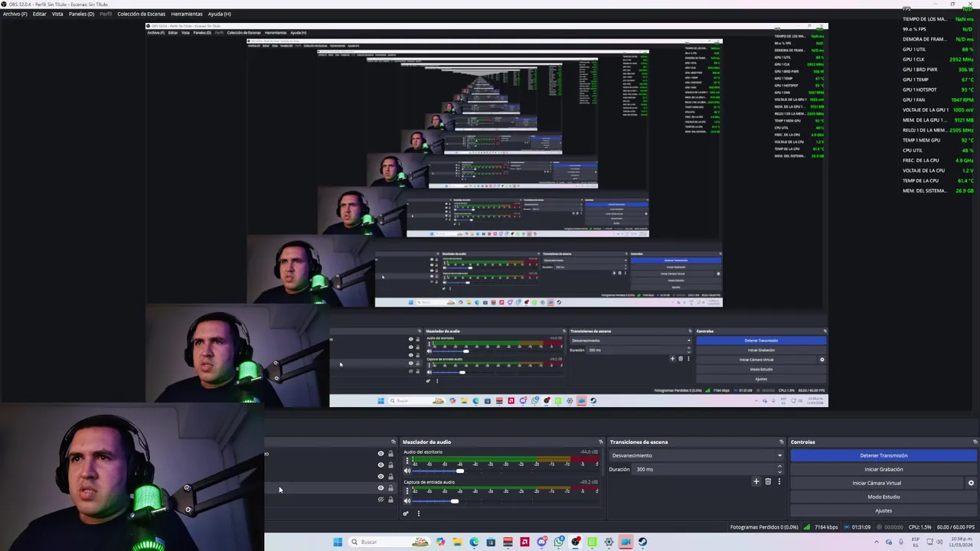Screen dimensions: 980x551
Task: Open Steam from the taskbar
Action: coord(642,542)
